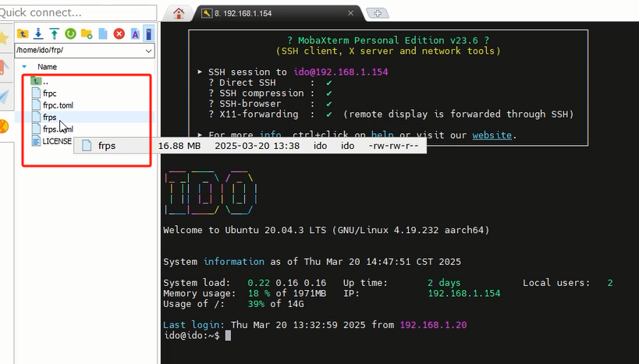639x364 pixels.
Task: Create a new folder with the folder-plus icon
Action: tap(87, 34)
